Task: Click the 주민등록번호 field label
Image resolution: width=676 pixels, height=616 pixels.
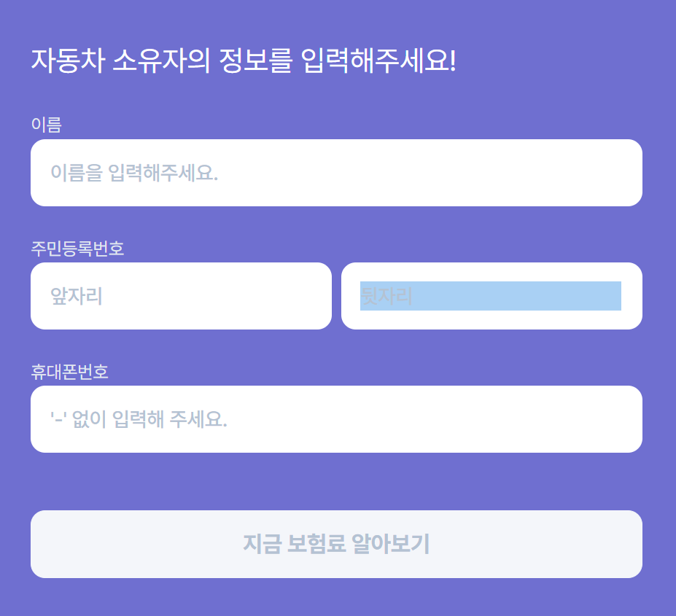Action: pos(77,249)
